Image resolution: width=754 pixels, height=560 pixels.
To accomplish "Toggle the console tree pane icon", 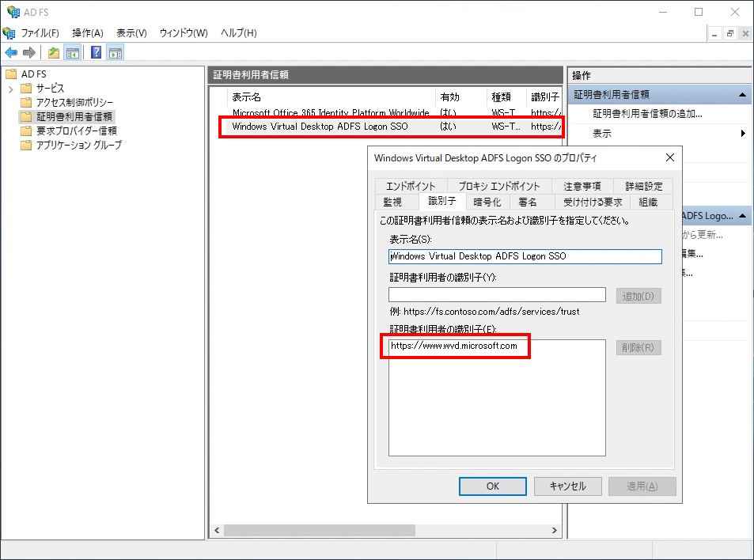I will coord(73,52).
